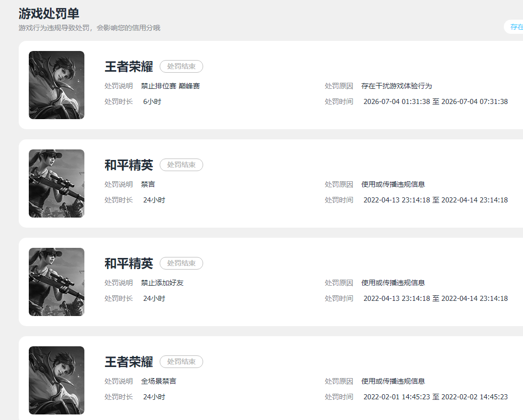Select 使用或传播违规信息 on the 禁言 card
Image resolution: width=523 pixels, height=420 pixels.
pyautogui.click(x=393, y=184)
